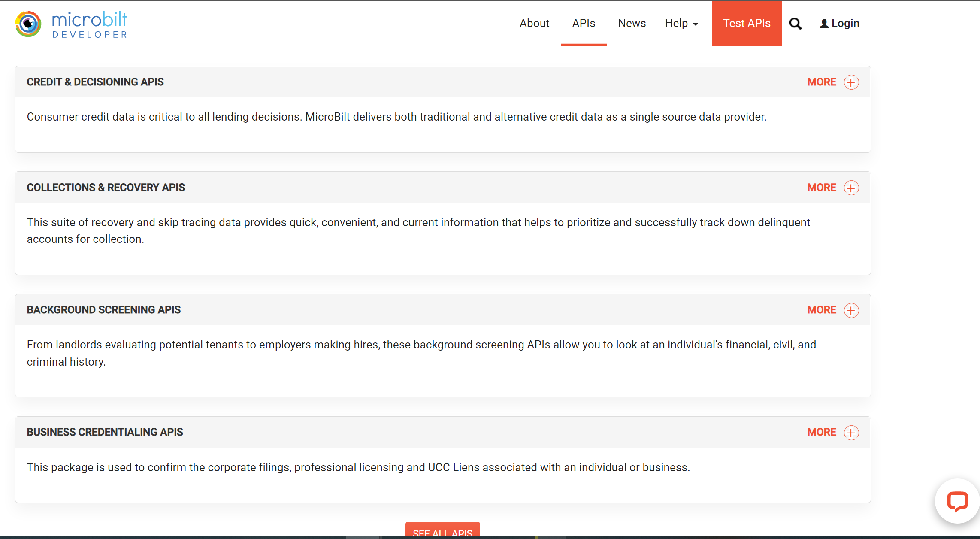Click the taskbar strip at bottom
Viewport: 980px width, 539px height.
tap(490, 536)
